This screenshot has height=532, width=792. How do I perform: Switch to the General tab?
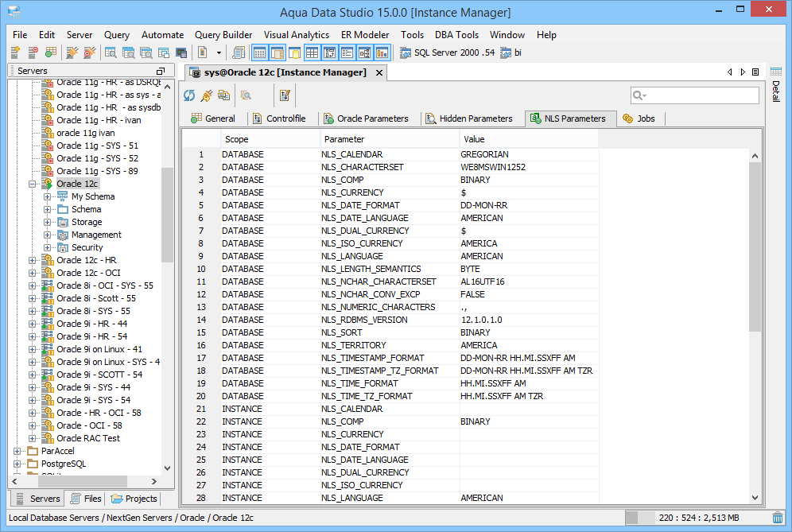tap(213, 118)
